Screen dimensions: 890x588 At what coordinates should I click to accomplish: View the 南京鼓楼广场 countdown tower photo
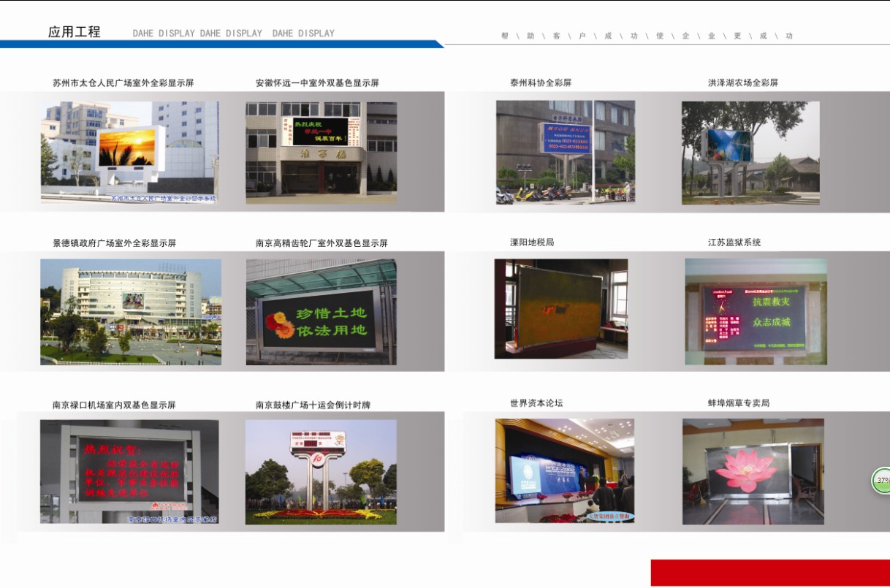click(x=320, y=473)
